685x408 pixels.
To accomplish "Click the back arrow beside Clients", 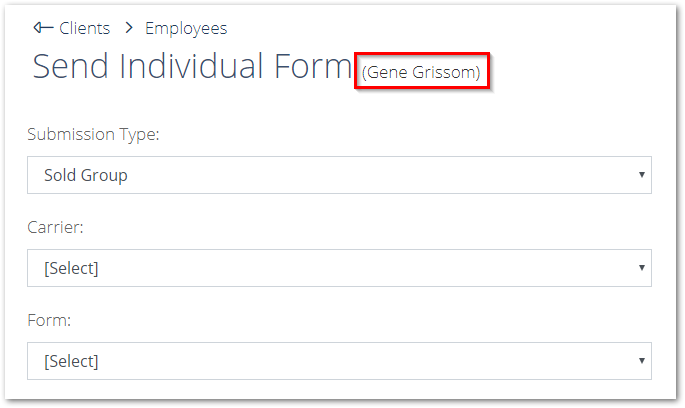I will [42, 28].
